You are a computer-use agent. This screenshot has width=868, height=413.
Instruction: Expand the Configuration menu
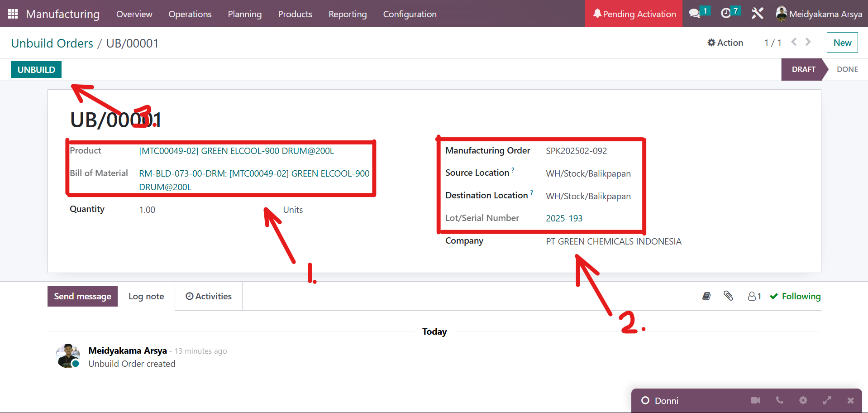tap(410, 14)
